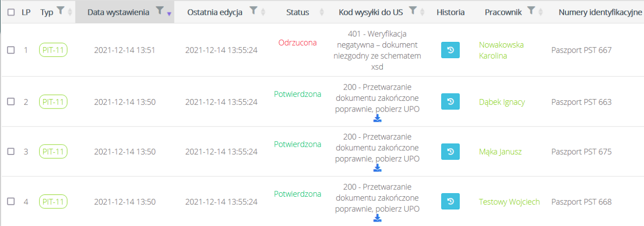644x226 pixels.
Task: Filter by Data wystawienia column
Action: (x=159, y=11)
